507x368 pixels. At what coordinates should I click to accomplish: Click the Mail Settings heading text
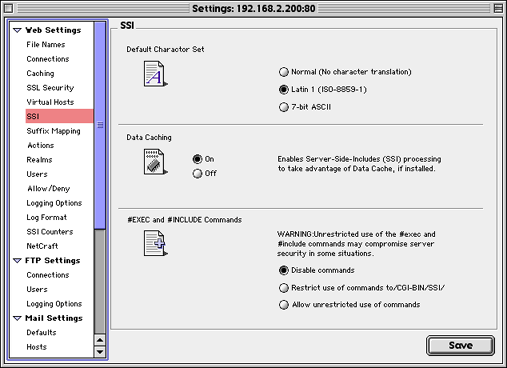[x=54, y=318]
